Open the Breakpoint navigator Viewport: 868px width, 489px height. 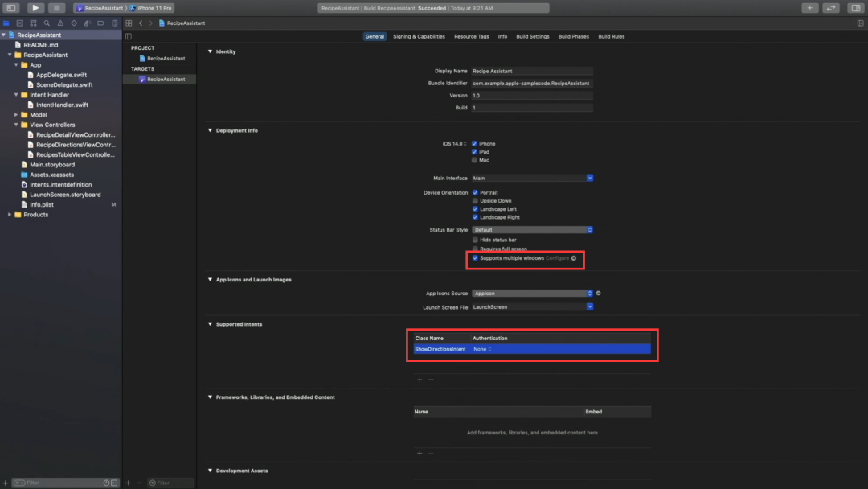100,23
